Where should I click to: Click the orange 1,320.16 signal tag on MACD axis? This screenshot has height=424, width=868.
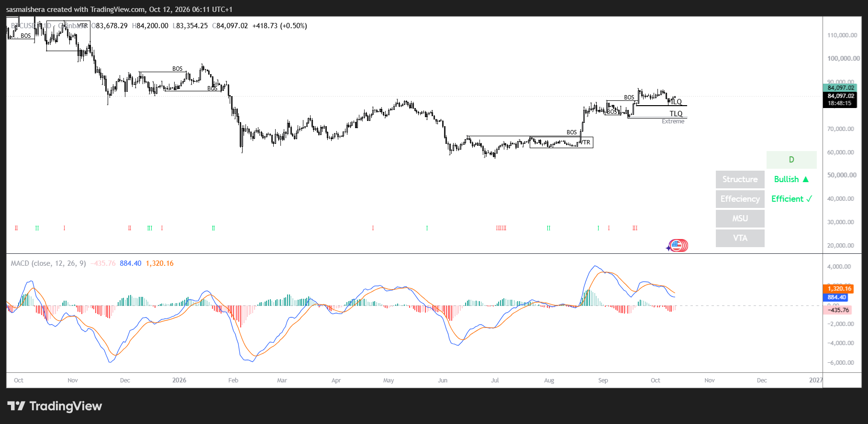pyautogui.click(x=838, y=289)
